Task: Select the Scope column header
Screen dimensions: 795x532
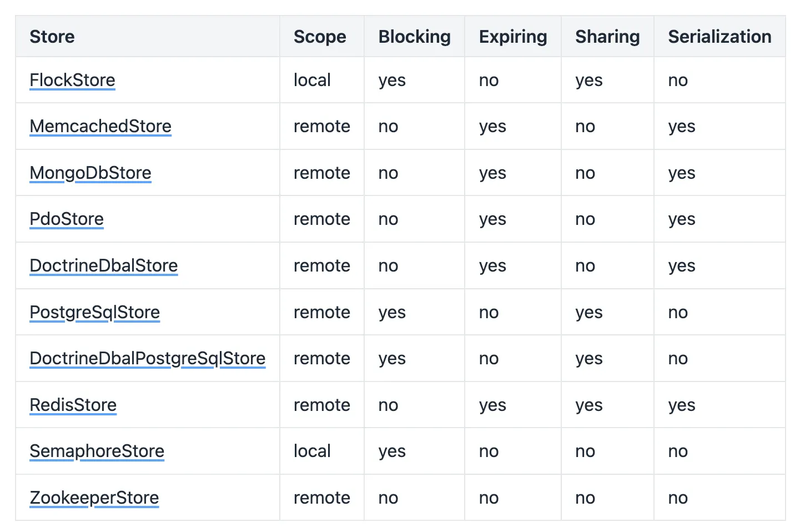Action: pyautogui.click(x=320, y=37)
